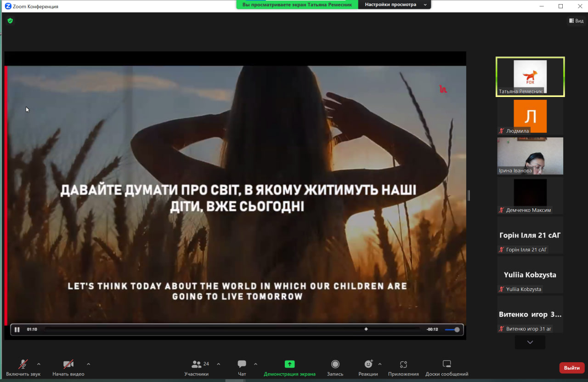The width and height of the screenshot is (588, 382).
Task: Expand chat options arrow beside Чат
Action: [x=255, y=364]
